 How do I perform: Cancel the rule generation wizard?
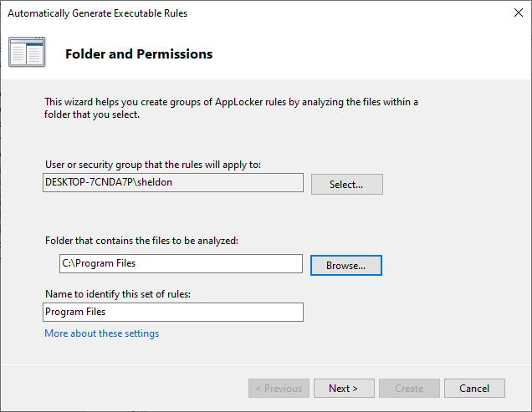coord(474,388)
